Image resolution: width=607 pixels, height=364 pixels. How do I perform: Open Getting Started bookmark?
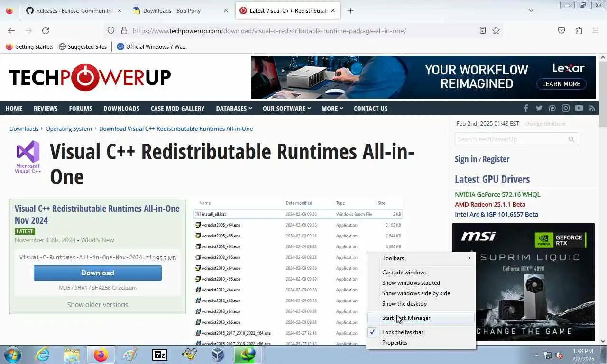point(29,46)
